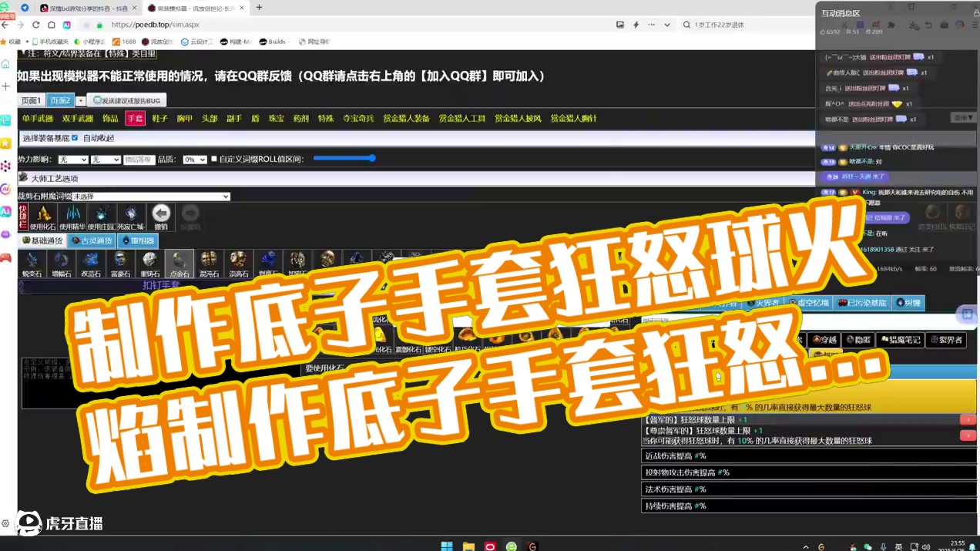980x551 pixels.
Task: Open the 品质 percentage dropdown
Action: pos(194,159)
